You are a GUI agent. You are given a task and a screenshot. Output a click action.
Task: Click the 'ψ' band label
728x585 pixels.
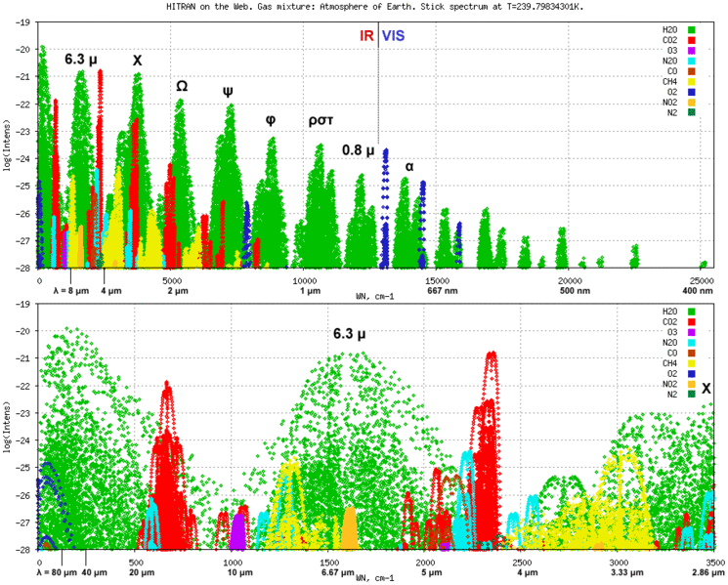click(228, 91)
